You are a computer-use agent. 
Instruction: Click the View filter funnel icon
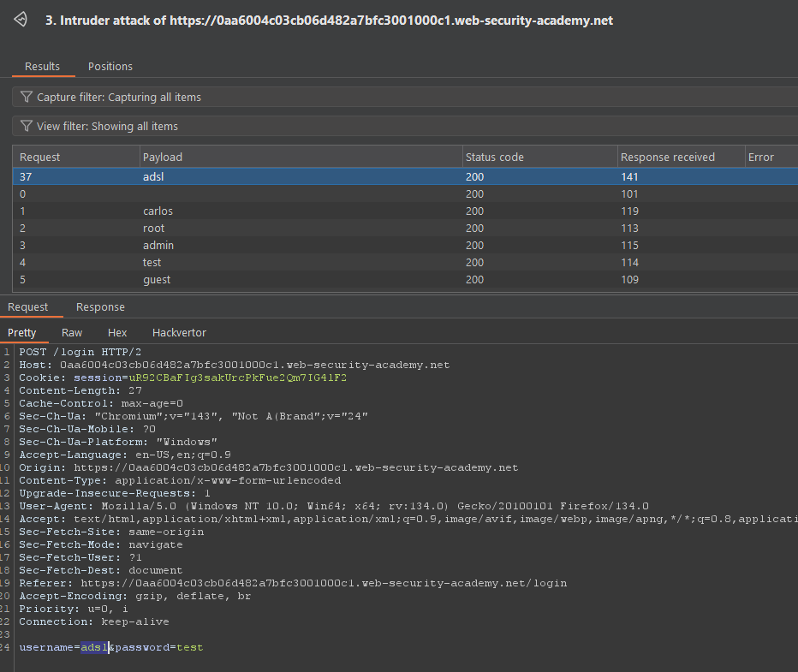pyautogui.click(x=27, y=126)
